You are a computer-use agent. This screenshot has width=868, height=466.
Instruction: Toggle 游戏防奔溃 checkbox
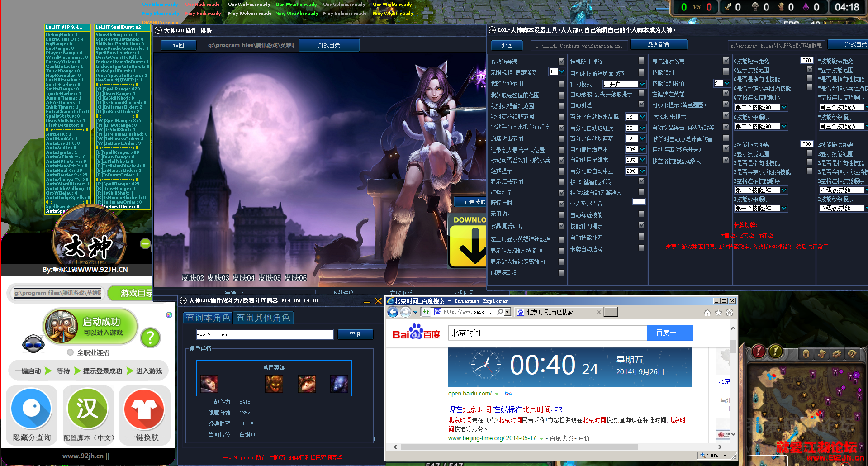(561, 62)
